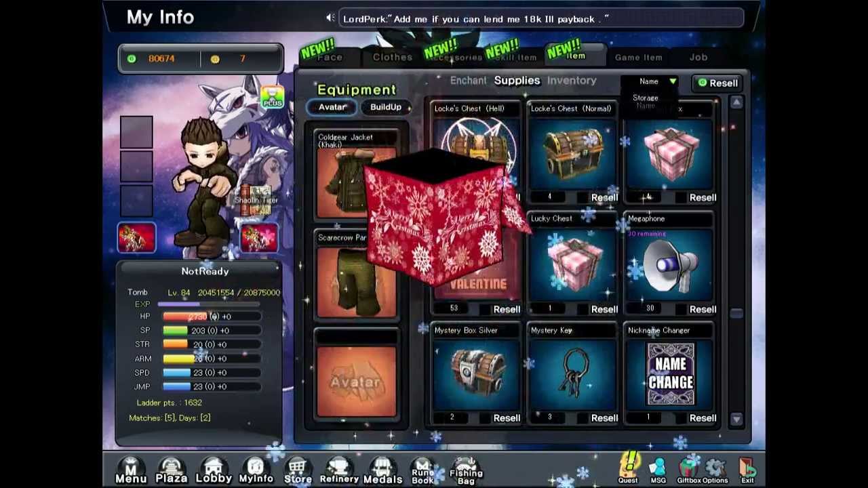The image size is (868, 488).
Task: Check the Resell box under the top-right gift box
Action: [x=681, y=197]
